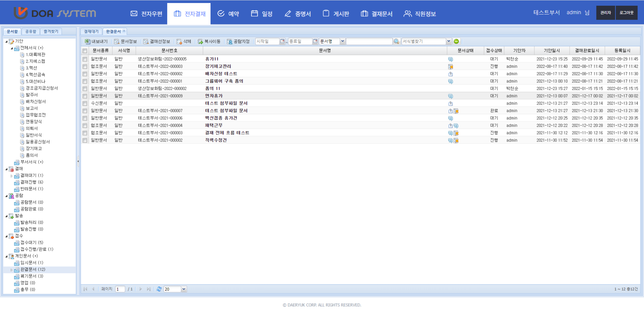This screenshot has width=644, height=314.
Task: Switch to the 결재대기 tab
Action: 91,31
